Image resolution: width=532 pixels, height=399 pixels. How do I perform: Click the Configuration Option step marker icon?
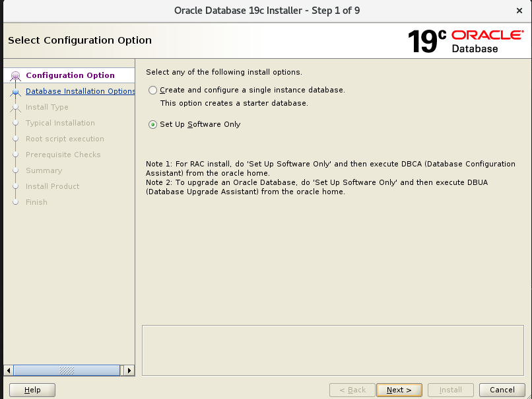pyautogui.click(x=15, y=76)
